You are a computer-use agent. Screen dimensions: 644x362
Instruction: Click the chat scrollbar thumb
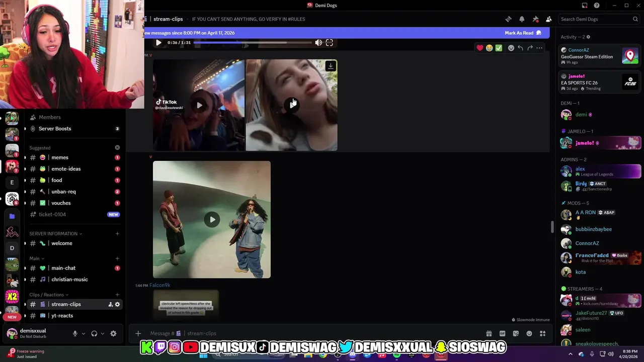[x=552, y=227]
